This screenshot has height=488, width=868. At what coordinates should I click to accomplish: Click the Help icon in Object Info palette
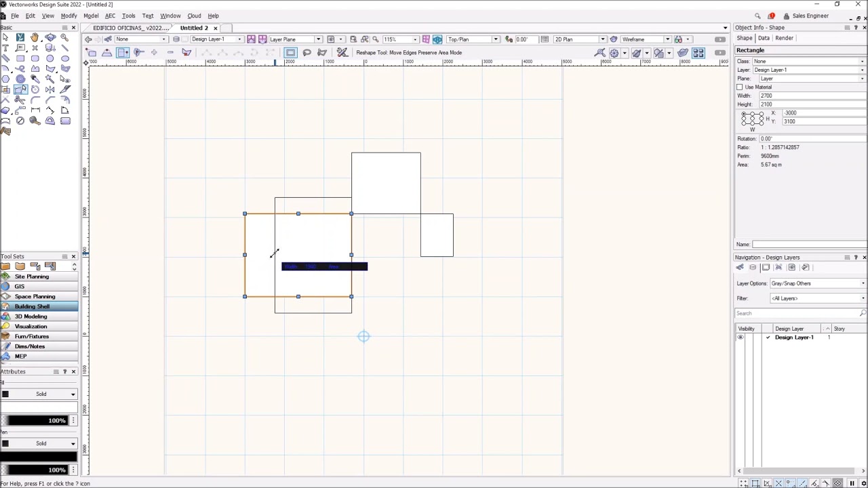pos(856,28)
